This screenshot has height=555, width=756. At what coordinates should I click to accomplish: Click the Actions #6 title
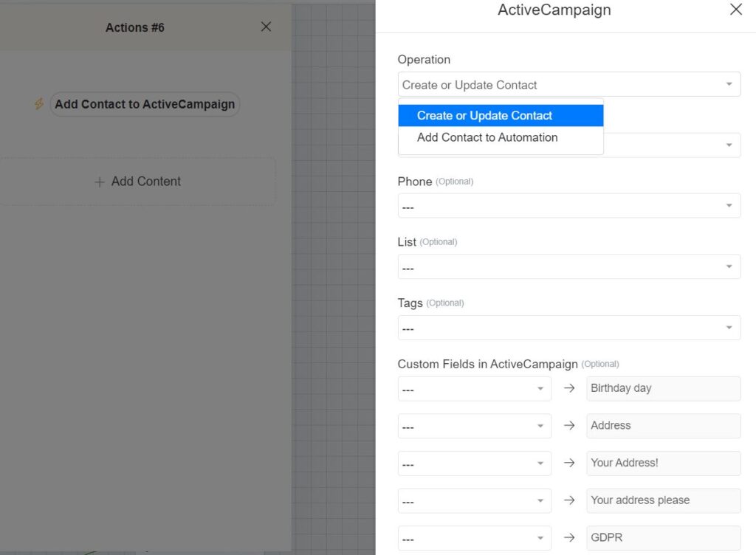point(135,27)
